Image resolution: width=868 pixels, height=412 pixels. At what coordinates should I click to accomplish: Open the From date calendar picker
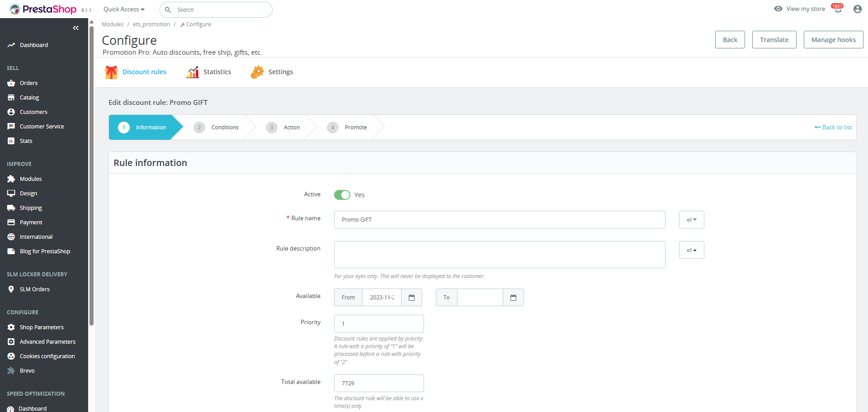tap(411, 298)
